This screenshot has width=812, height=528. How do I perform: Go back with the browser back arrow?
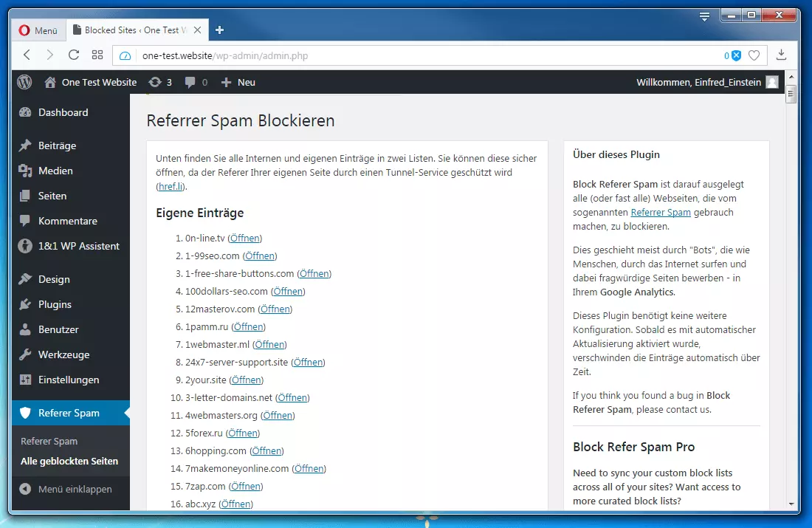(27, 55)
